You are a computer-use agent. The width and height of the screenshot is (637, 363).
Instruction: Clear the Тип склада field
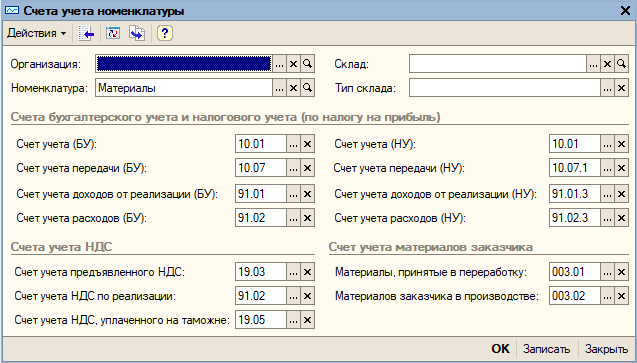tap(621, 88)
